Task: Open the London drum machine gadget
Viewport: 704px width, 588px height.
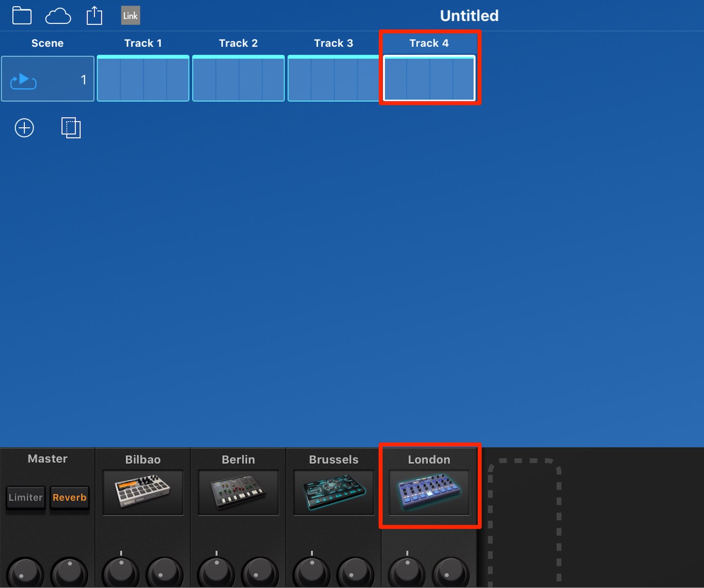Action: click(x=429, y=492)
